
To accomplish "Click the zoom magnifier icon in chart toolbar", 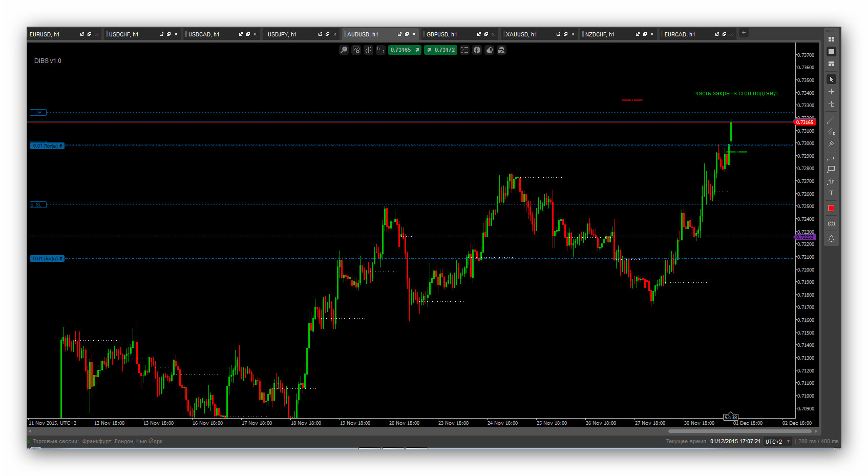I will coord(344,50).
